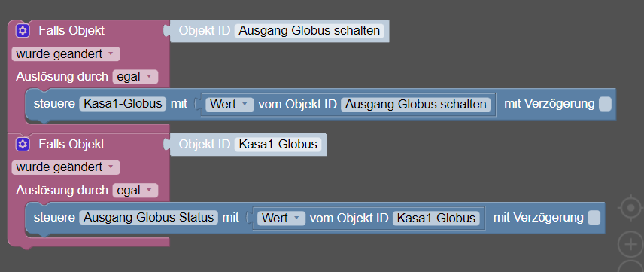Open gear settings of first Falls Objekt block

pyautogui.click(x=23, y=30)
